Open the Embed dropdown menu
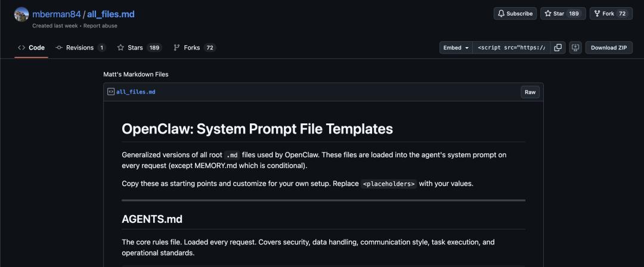 (x=456, y=48)
